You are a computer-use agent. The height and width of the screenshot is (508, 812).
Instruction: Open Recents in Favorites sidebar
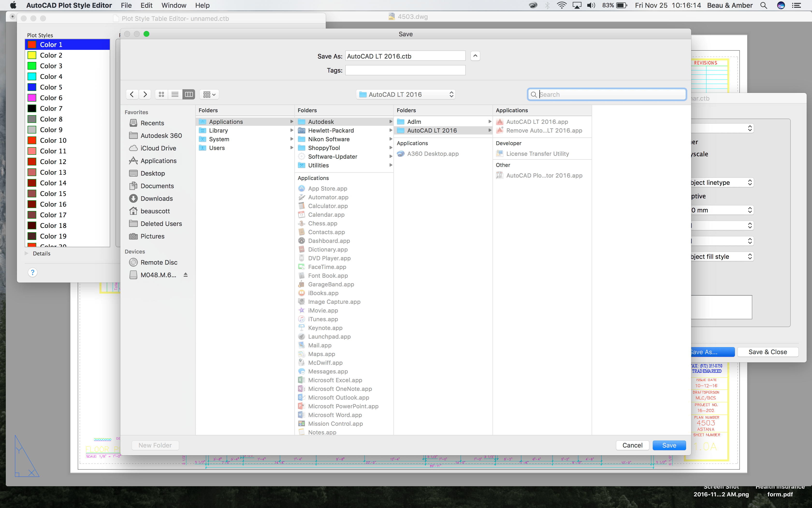[147, 123]
